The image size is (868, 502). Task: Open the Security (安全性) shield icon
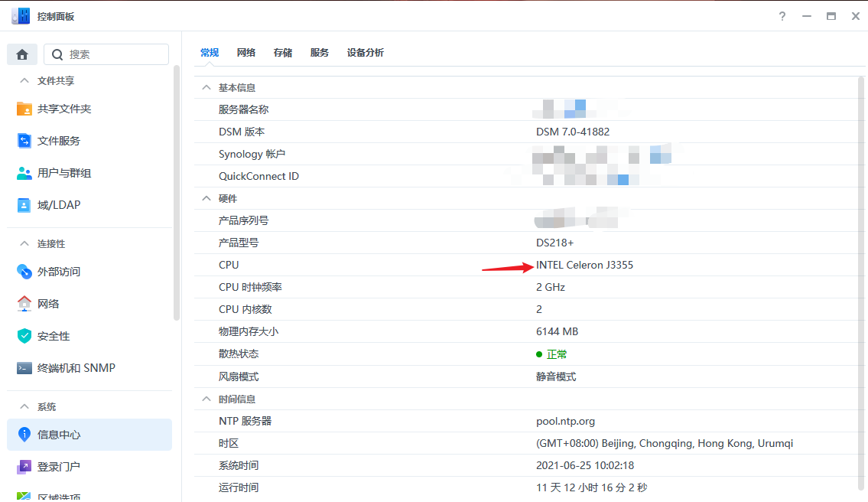point(24,336)
